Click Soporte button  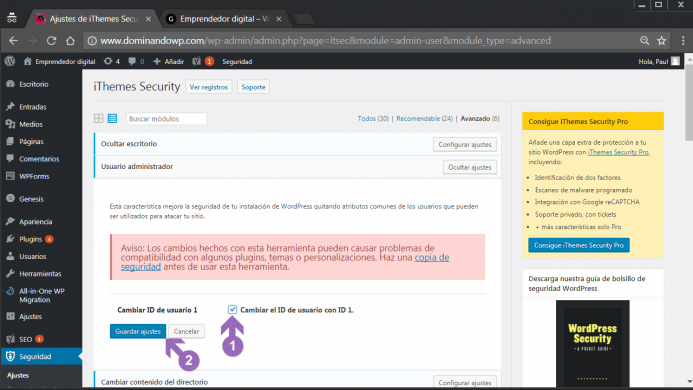253,87
